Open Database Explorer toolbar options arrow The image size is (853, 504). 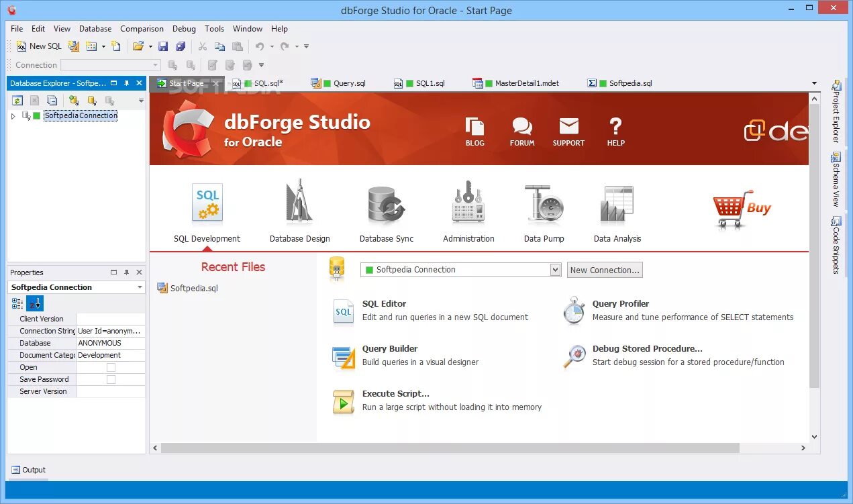tap(141, 101)
